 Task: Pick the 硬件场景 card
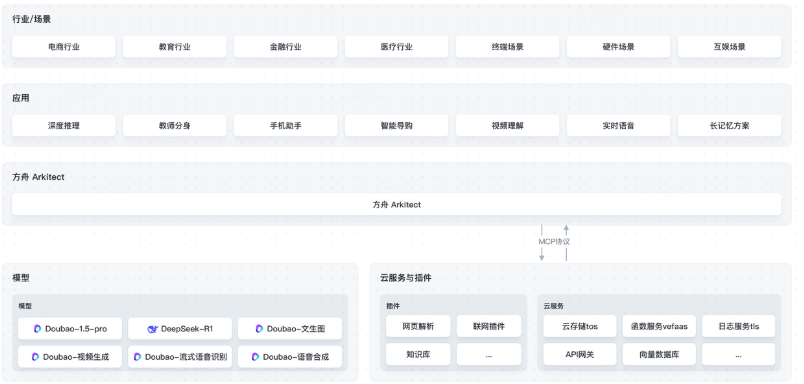[618, 47]
